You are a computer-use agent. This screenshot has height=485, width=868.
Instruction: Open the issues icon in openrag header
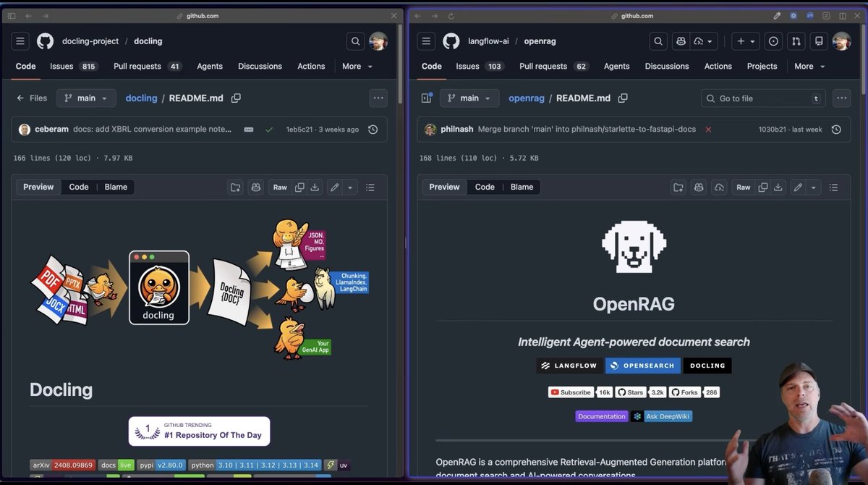pyautogui.click(x=773, y=41)
